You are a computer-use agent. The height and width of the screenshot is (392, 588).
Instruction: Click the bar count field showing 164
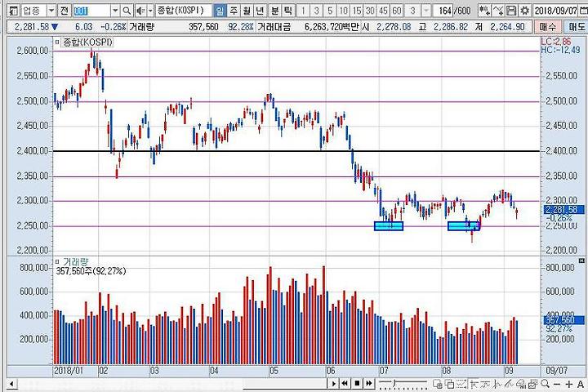[x=443, y=11]
